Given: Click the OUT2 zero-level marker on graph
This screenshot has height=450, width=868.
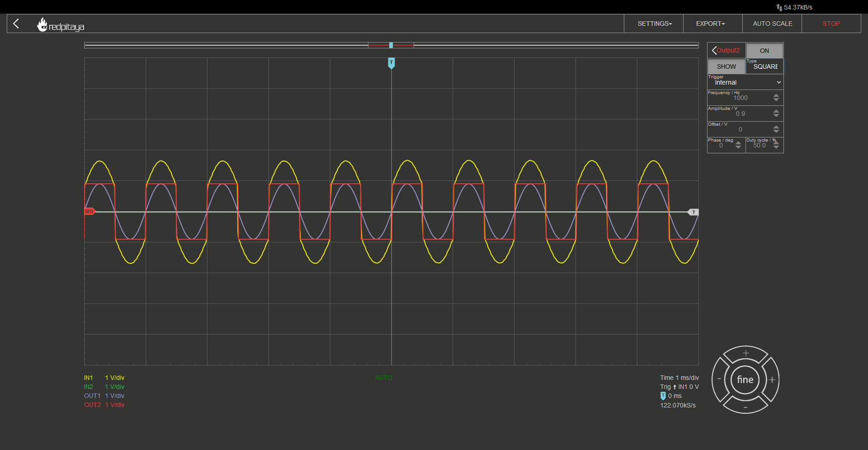Looking at the screenshot, I should (90, 212).
